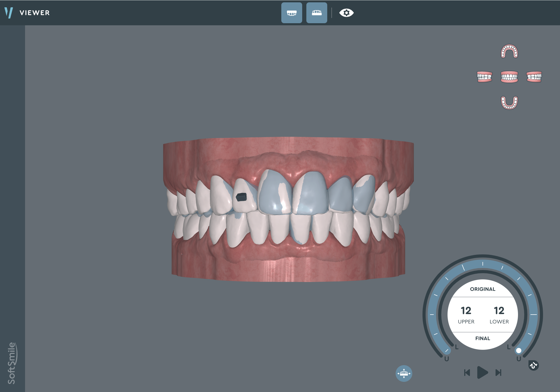The height and width of the screenshot is (392, 560).
Task: Switch to upper arch occlusal view
Action: [x=509, y=51]
